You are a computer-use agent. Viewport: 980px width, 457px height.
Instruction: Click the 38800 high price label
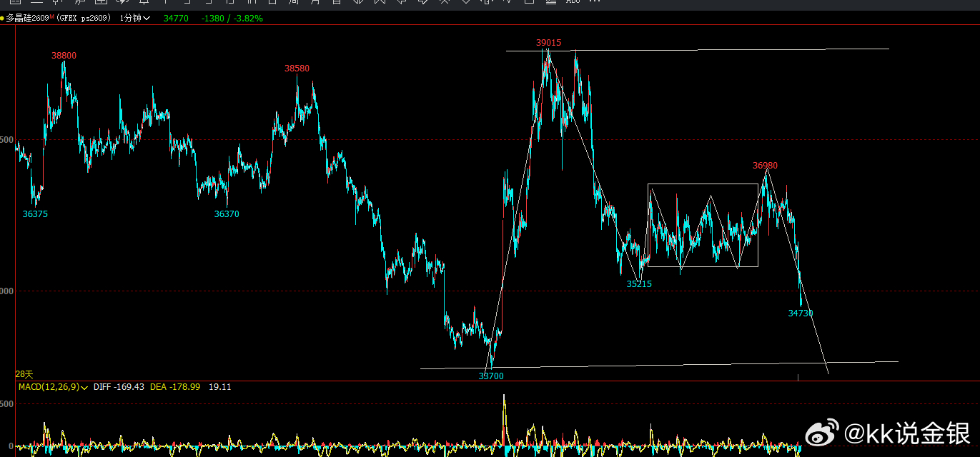[64, 56]
